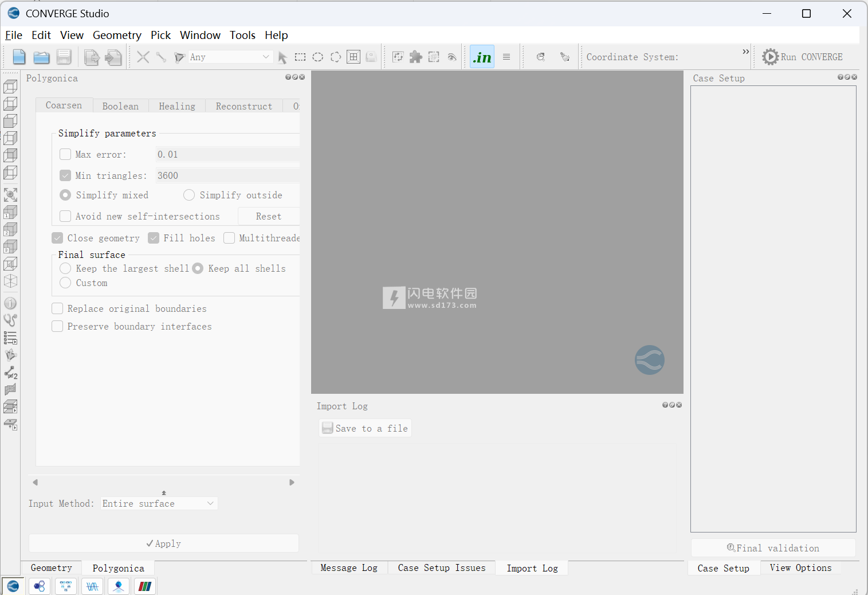Image resolution: width=868 pixels, height=595 pixels.
Task: Select view cube icon labeled 2
Action: [10, 229]
